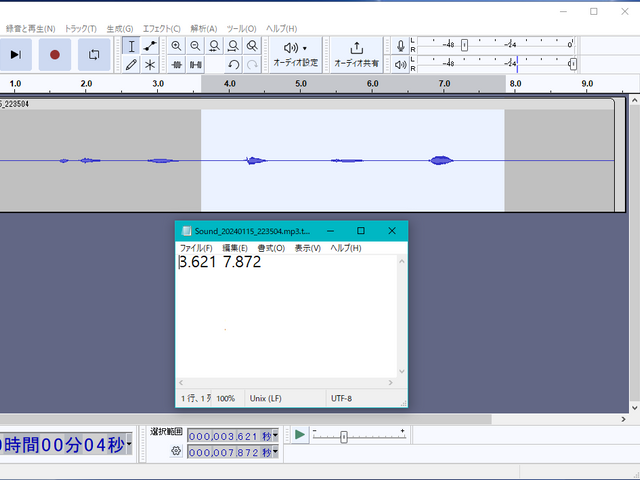Open Audacity's ヘルプ(H) menu

pyautogui.click(x=282, y=29)
